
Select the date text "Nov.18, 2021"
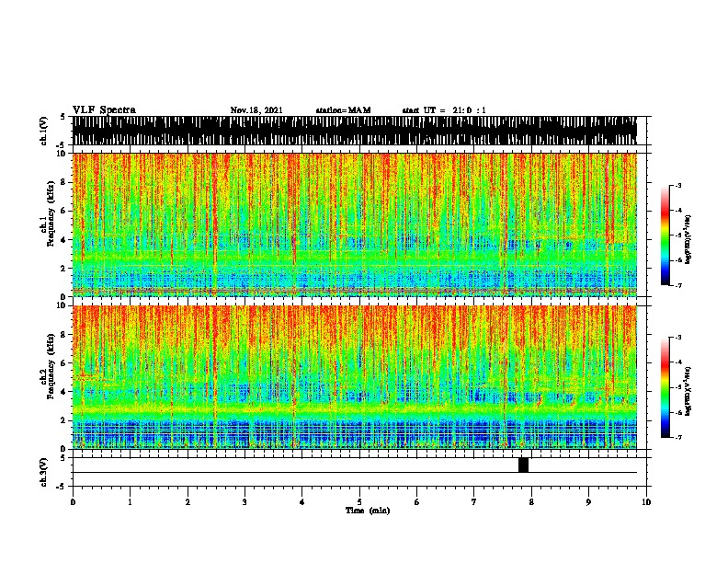pyautogui.click(x=256, y=110)
